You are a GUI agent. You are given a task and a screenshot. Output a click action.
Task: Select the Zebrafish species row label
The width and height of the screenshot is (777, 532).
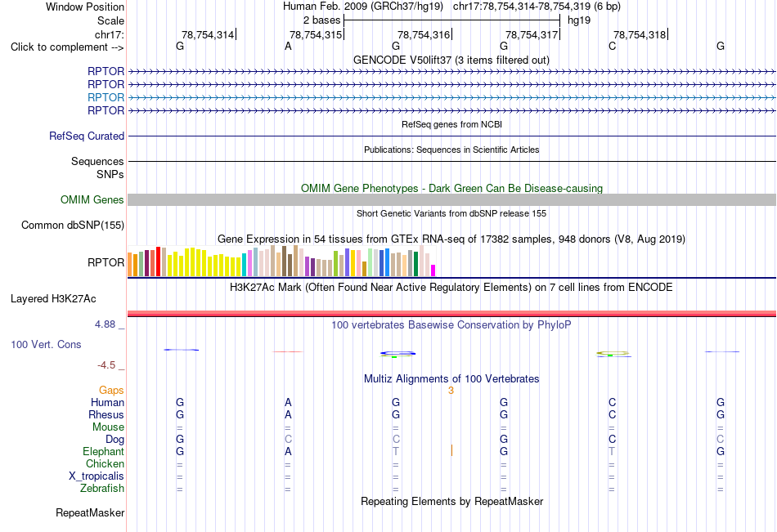point(102,488)
